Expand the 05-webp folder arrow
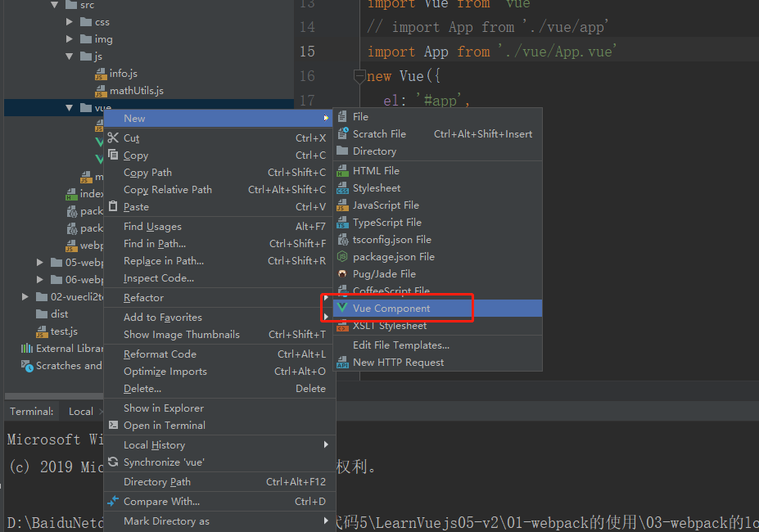Image resolution: width=759 pixels, height=532 pixels. coord(39,263)
